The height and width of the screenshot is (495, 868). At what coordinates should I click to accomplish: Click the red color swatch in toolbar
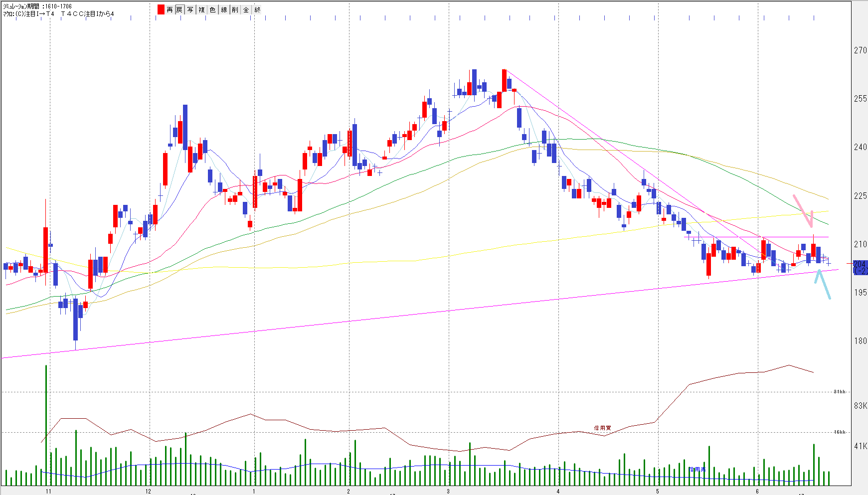click(x=161, y=9)
